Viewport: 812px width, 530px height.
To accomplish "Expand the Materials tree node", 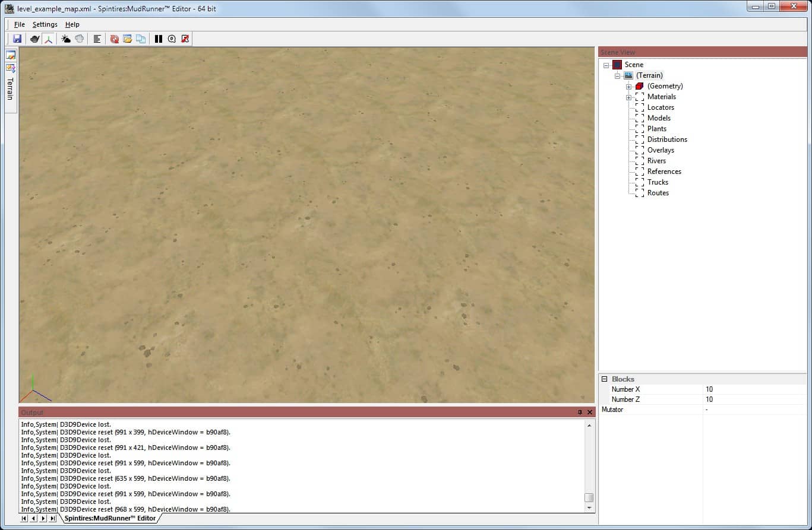I will coord(628,97).
